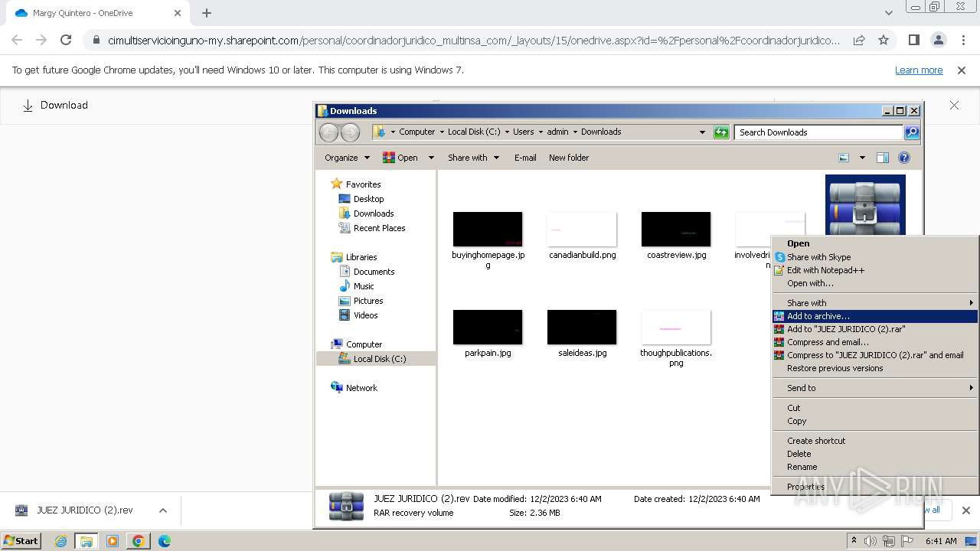Image resolution: width=980 pixels, height=551 pixels.
Task: Reload the Chrome page
Action: (66, 40)
